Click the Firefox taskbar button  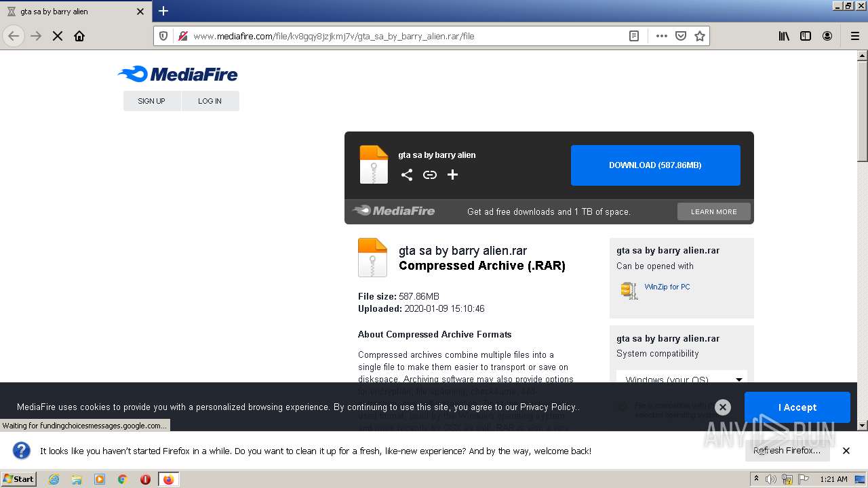pyautogui.click(x=168, y=479)
